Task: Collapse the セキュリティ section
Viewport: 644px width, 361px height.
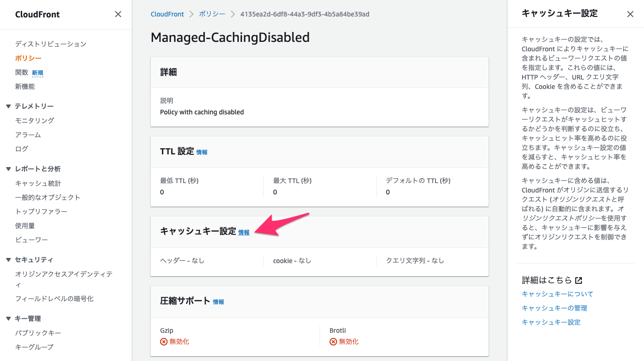Action: coord(8,259)
